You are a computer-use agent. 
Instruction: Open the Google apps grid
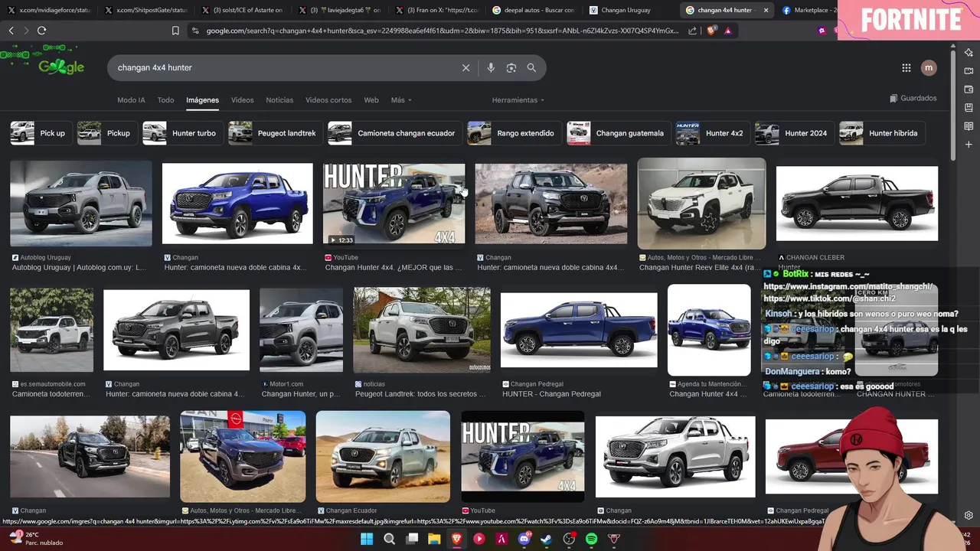tap(906, 67)
